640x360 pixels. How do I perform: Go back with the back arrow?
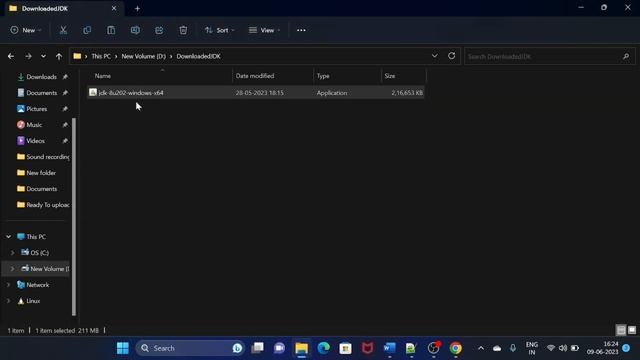pos(11,56)
